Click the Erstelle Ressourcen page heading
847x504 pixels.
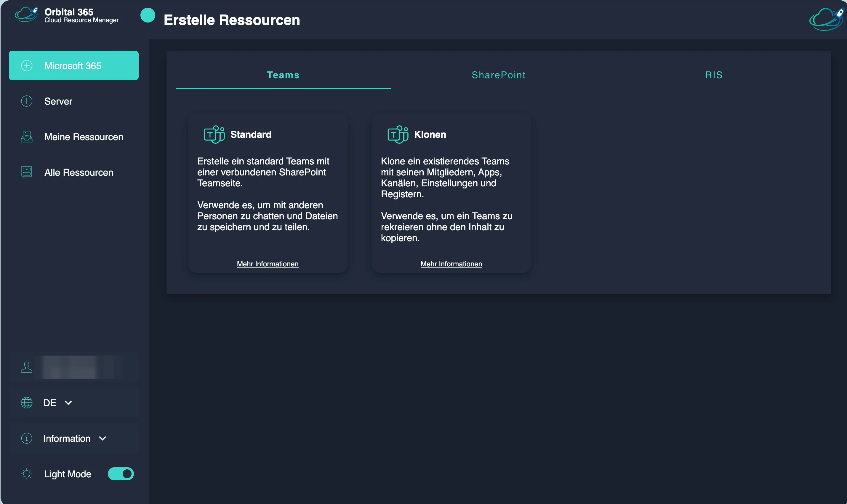(232, 20)
